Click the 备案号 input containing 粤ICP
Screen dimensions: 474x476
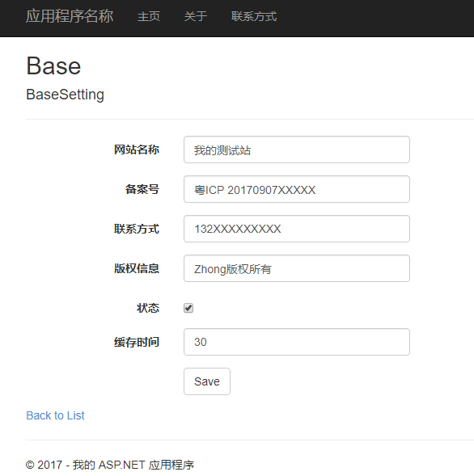click(297, 189)
